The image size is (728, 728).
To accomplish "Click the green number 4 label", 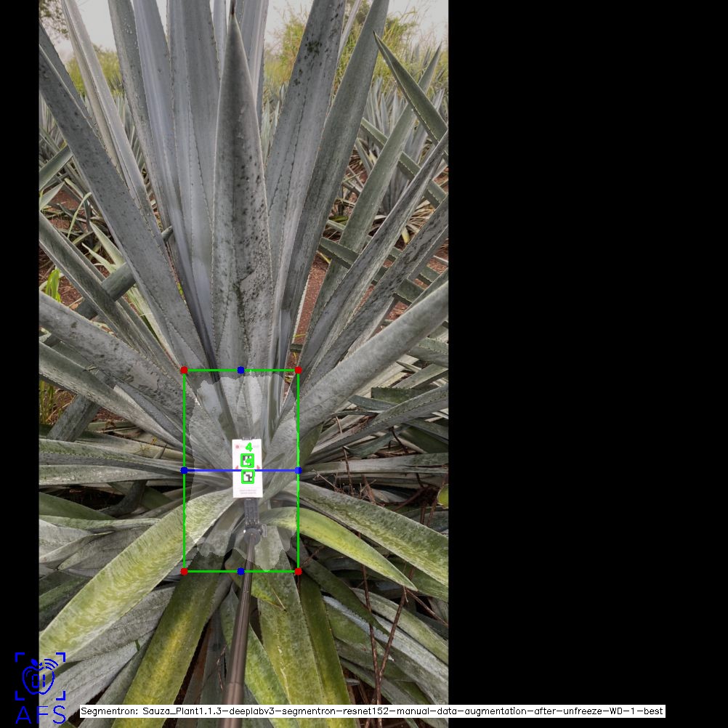I will pyautogui.click(x=248, y=447).
